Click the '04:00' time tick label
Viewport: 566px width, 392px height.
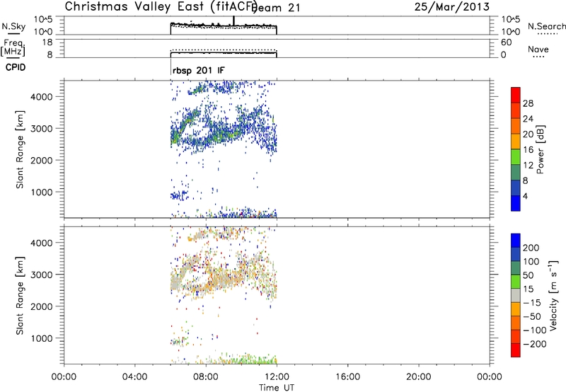134,377
